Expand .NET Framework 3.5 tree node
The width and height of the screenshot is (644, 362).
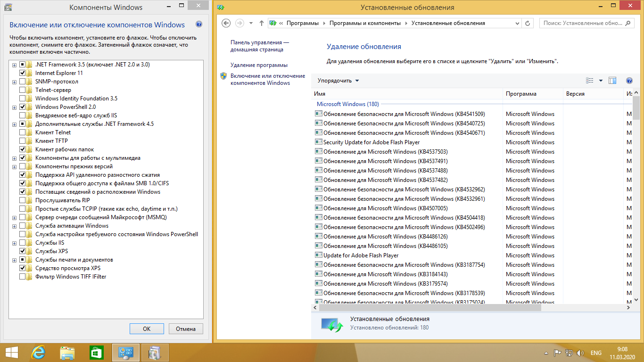coord(14,65)
